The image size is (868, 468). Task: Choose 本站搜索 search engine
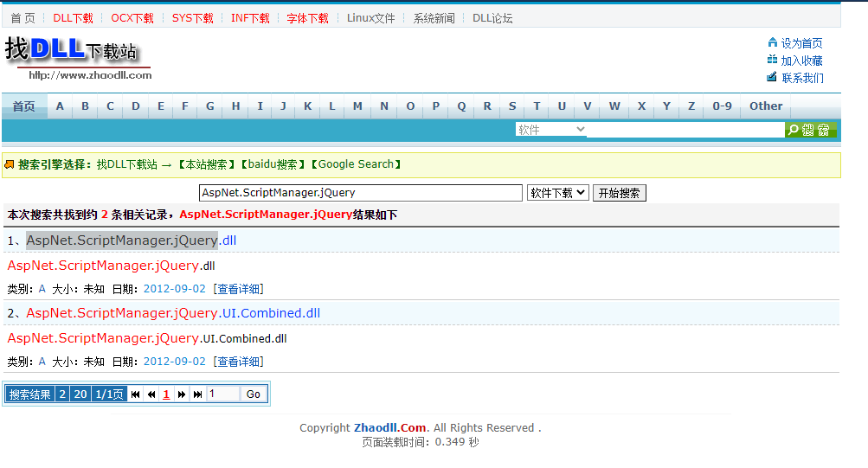click(x=206, y=164)
